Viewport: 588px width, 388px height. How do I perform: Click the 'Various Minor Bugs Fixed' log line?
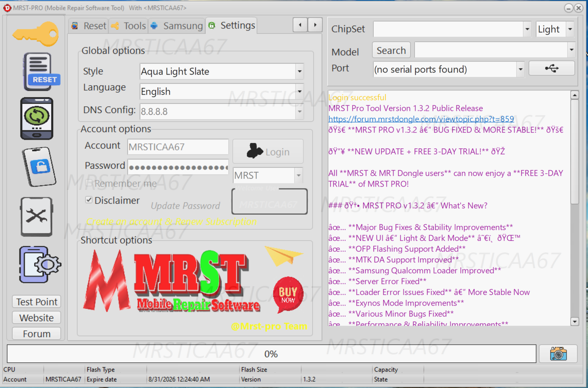coord(391,314)
